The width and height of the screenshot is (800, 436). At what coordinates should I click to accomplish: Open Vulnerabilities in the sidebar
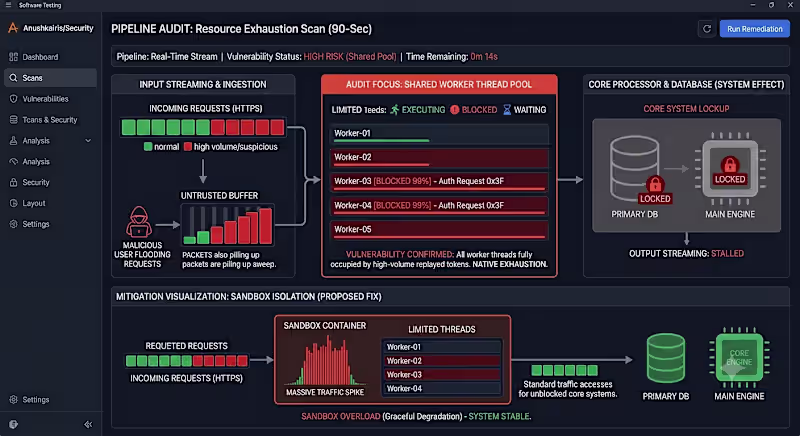50,99
